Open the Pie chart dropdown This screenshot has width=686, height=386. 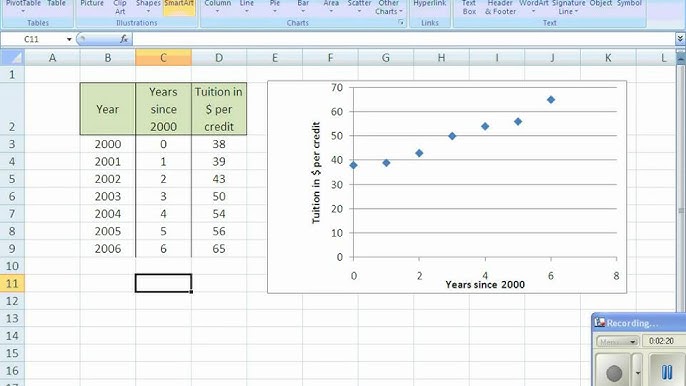[275, 6]
